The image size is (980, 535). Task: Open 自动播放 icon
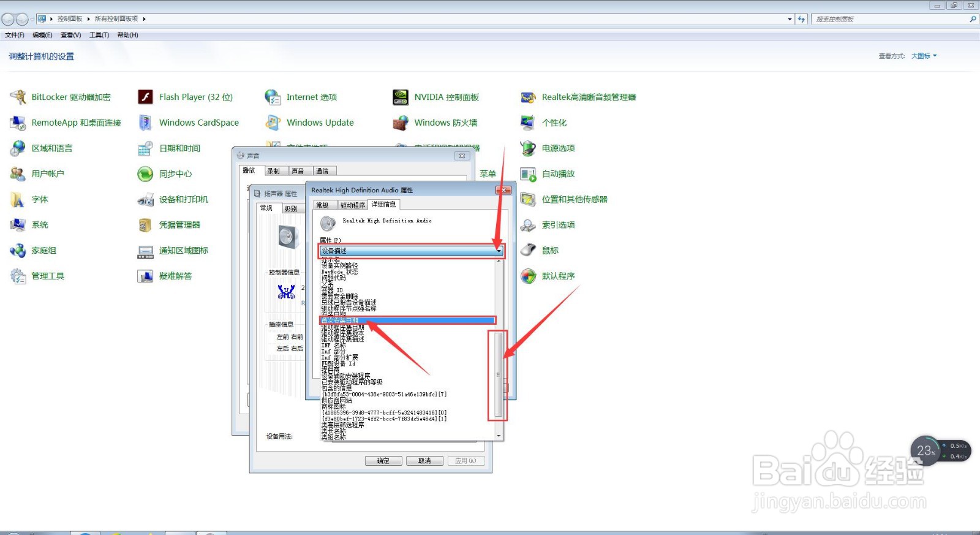click(x=528, y=174)
